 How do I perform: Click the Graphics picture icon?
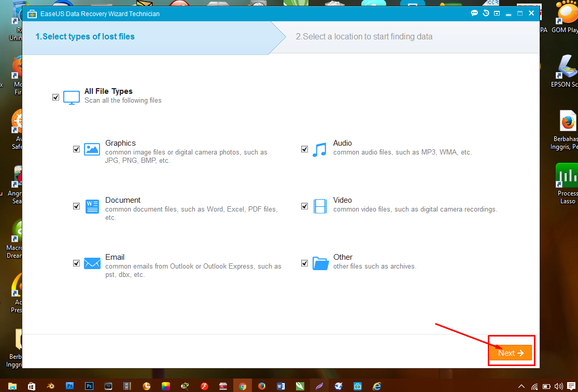pyautogui.click(x=92, y=149)
